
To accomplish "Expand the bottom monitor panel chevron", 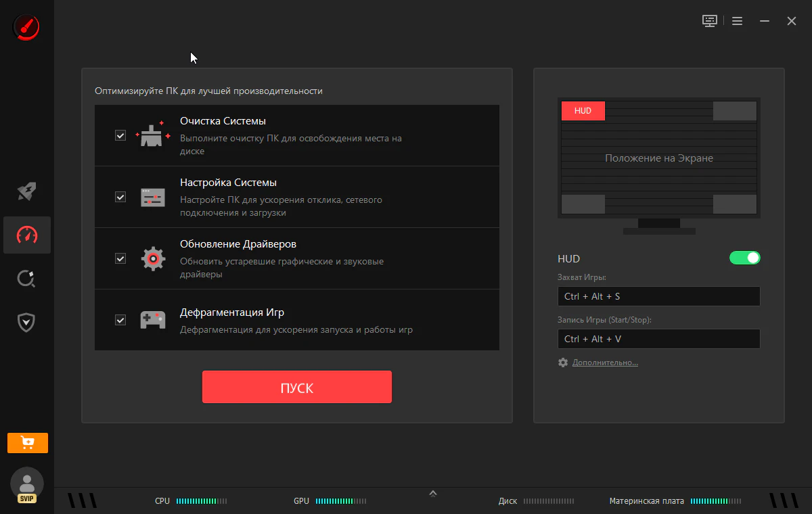I will (x=433, y=493).
